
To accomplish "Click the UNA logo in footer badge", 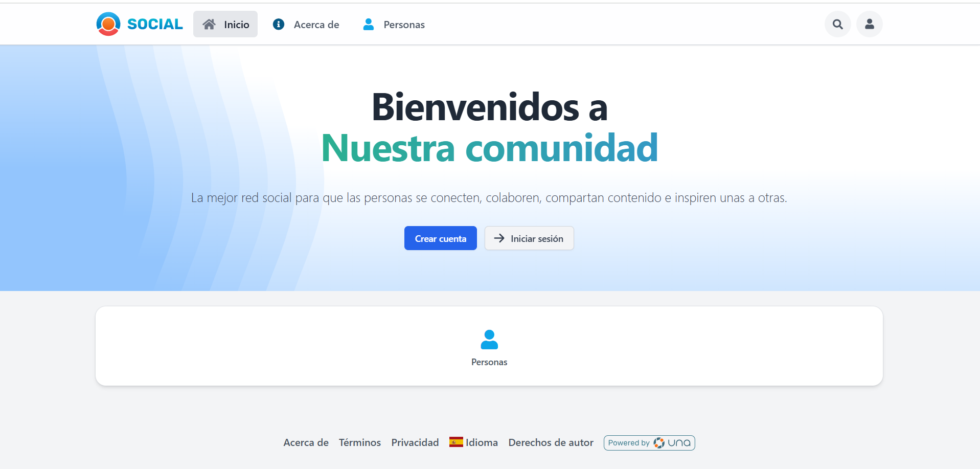I will pos(673,443).
